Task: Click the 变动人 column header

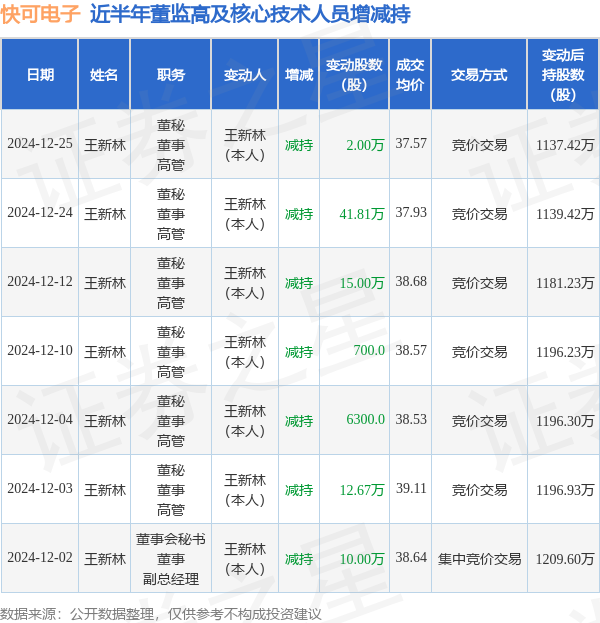Action: coord(245,75)
